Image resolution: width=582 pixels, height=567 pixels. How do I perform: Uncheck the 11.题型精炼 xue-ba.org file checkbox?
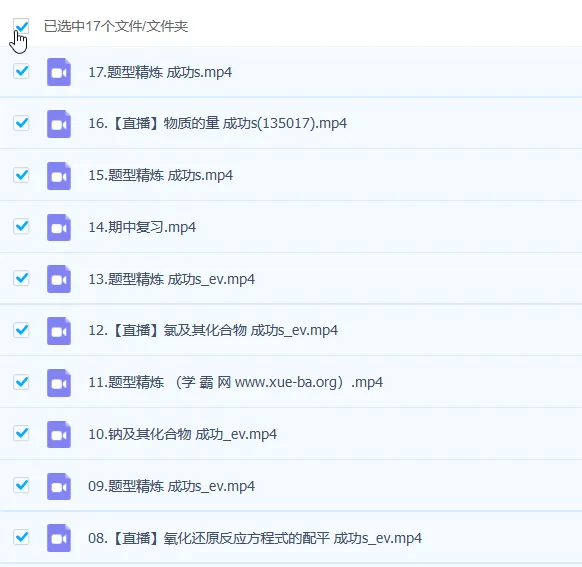coord(21,382)
